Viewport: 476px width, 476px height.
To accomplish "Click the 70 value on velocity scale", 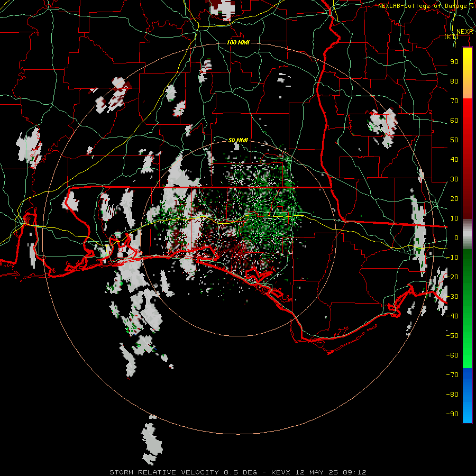I will (x=454, y=101).
